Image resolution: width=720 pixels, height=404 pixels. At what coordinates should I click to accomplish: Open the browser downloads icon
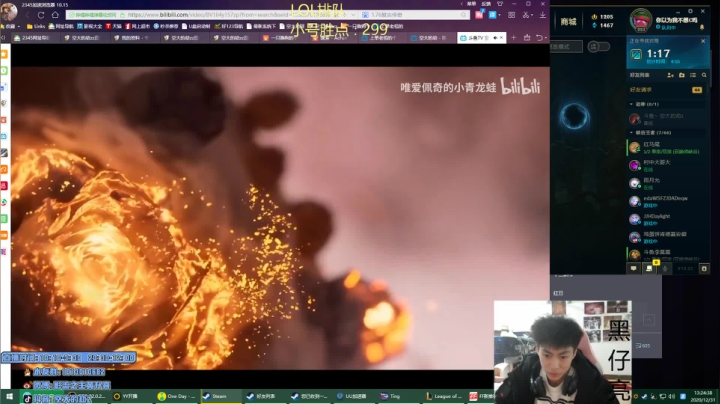click(542, 15)
